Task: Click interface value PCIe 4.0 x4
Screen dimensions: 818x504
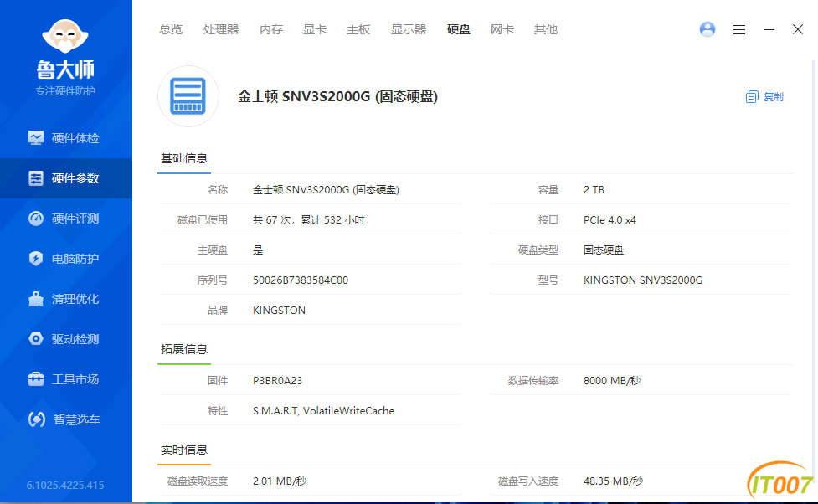Action: (610, 220)
